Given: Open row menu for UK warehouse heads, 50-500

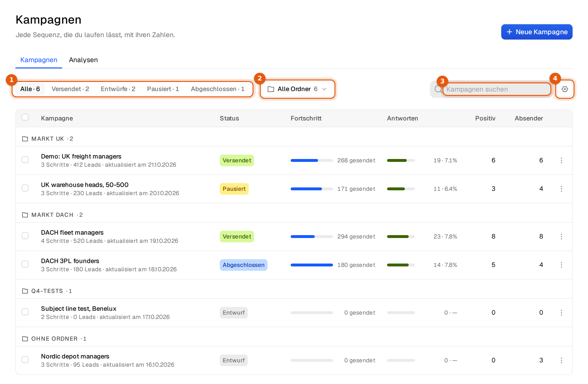Looking at the screenshot, I should [x=561, y=189].
